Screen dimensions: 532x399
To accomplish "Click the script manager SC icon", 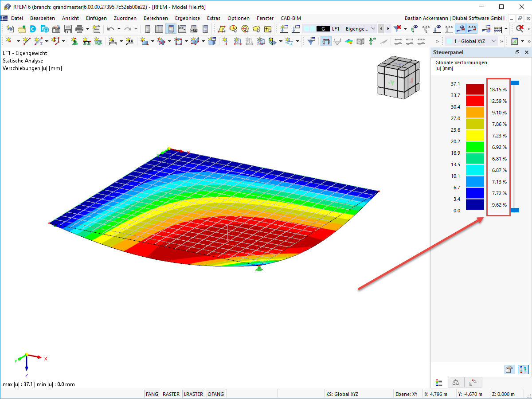I will pyautogui.click(x=194, y=29).
